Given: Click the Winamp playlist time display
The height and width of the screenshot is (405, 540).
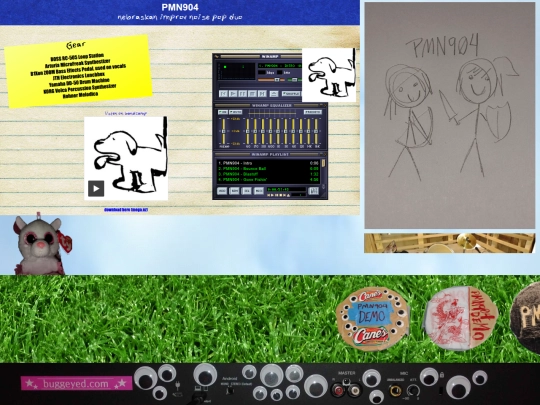Looking at the screenshot, I should [287, 189].
